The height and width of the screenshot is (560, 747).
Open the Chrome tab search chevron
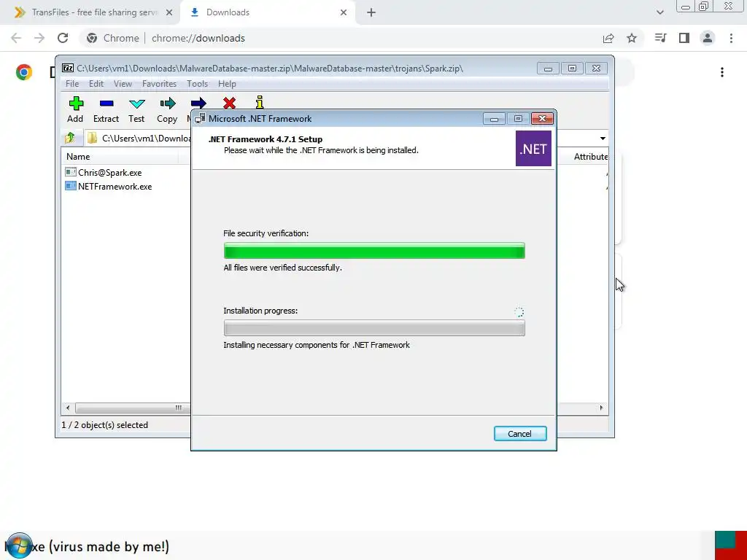[x=659, y=13]
